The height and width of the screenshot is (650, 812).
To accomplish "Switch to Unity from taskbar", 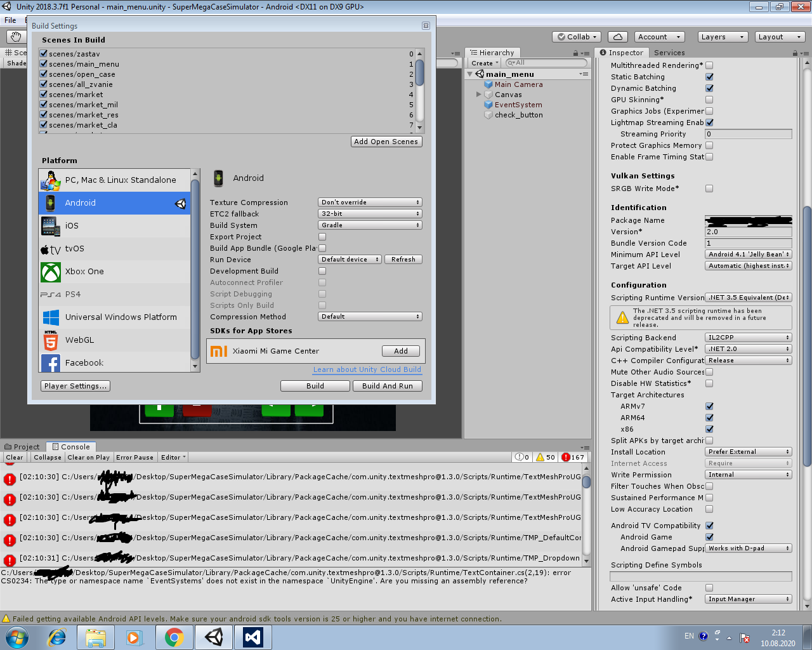I will click(x=214, y=637).
